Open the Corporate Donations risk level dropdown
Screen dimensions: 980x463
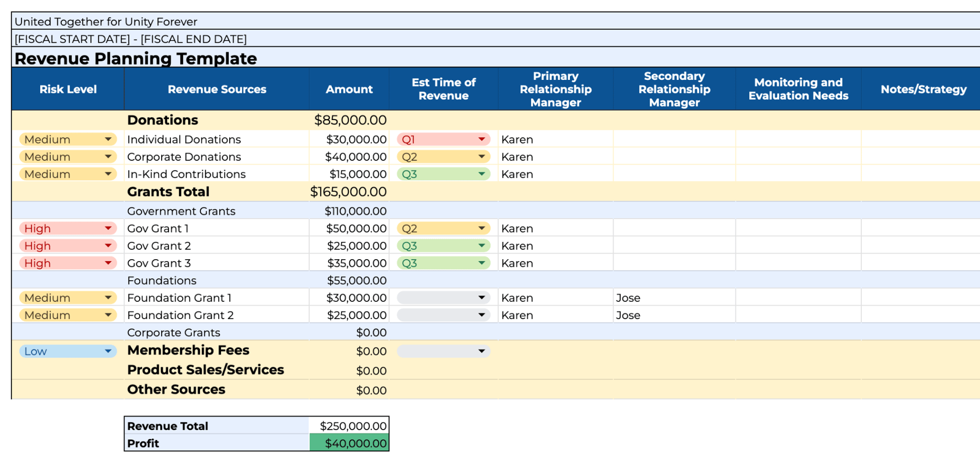click(x=68, y=157)
